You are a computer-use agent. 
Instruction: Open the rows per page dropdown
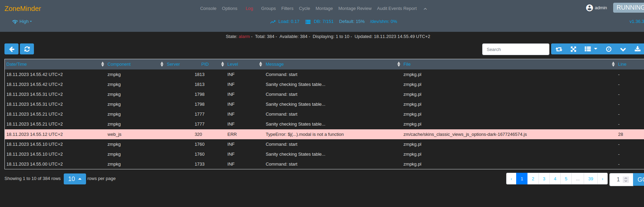point(75,179)
